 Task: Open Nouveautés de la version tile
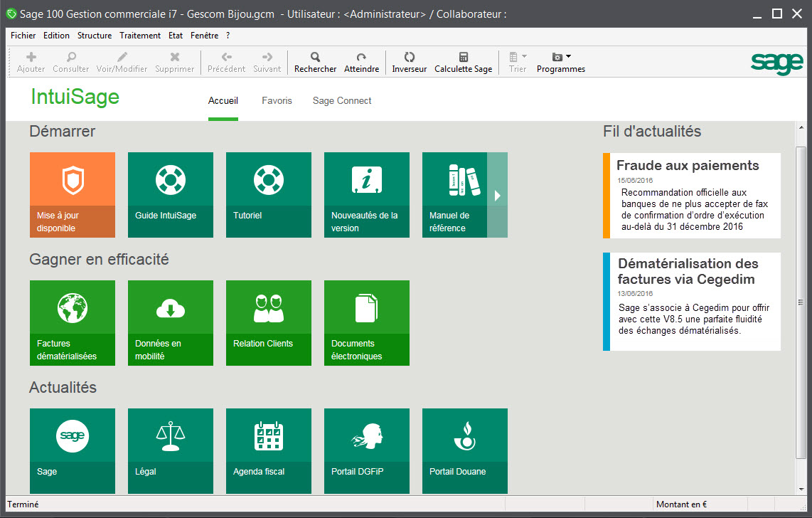coord(366,194)
